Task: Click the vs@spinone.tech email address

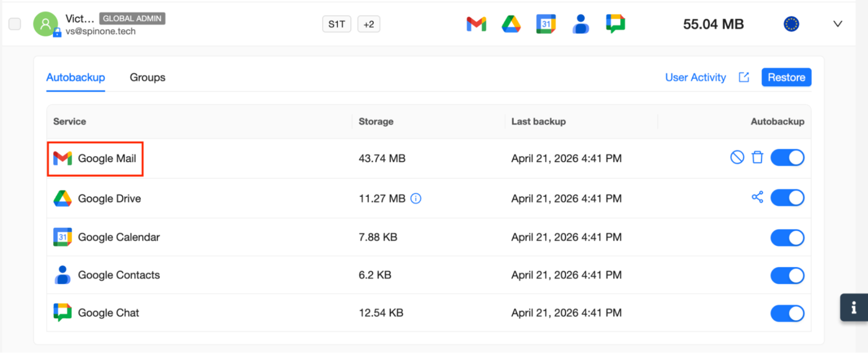Action: click(x=100, y=31)
